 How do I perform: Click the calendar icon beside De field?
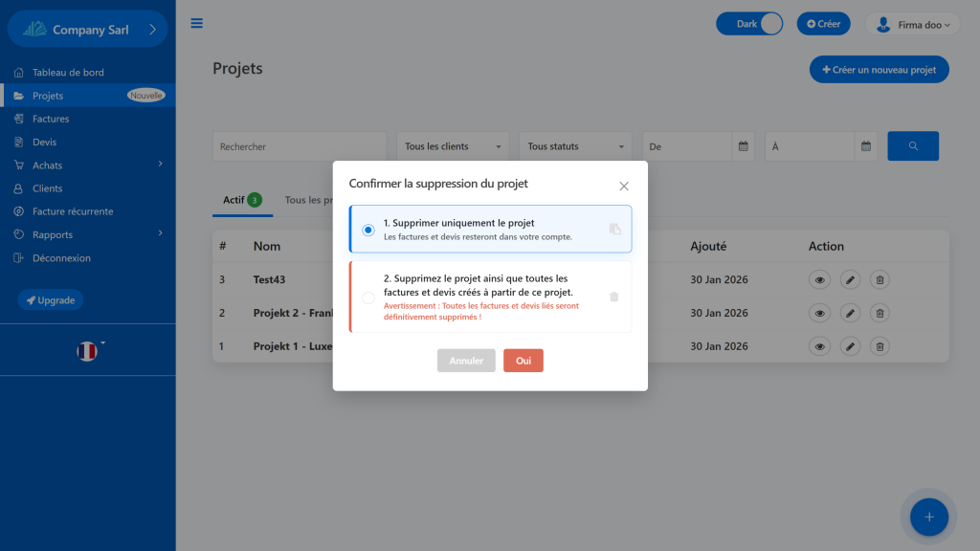coord(743,146)
